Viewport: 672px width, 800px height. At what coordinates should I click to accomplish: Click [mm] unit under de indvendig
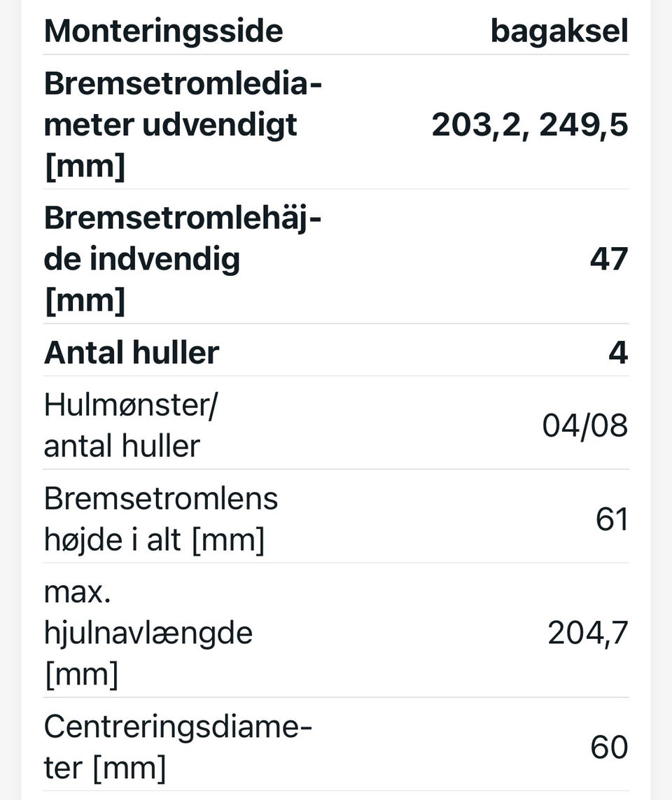[x=85, y=301]
